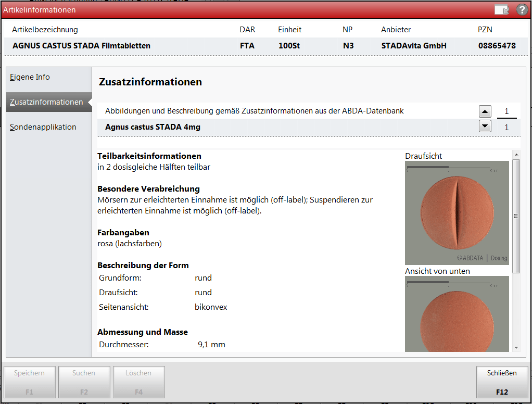Click the Speichern F1 button

tap(30, 382)
